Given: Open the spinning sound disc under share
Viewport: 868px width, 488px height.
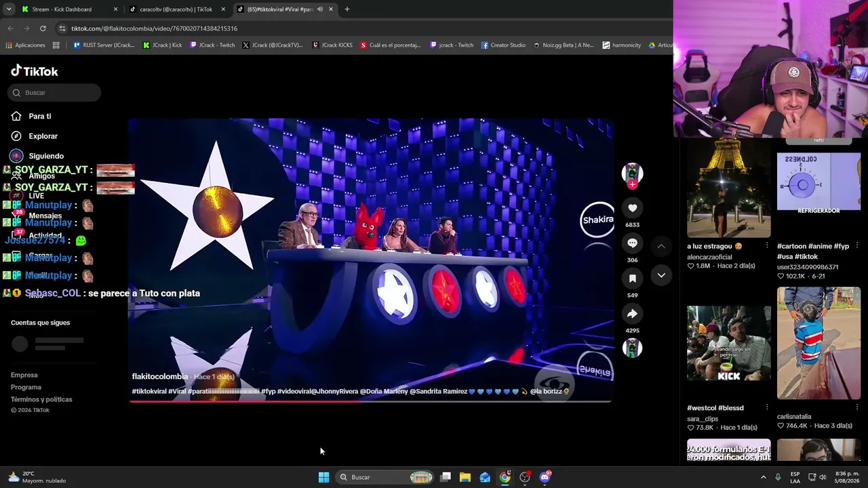Looking at the screenshot, I should (x=632, y=348).
